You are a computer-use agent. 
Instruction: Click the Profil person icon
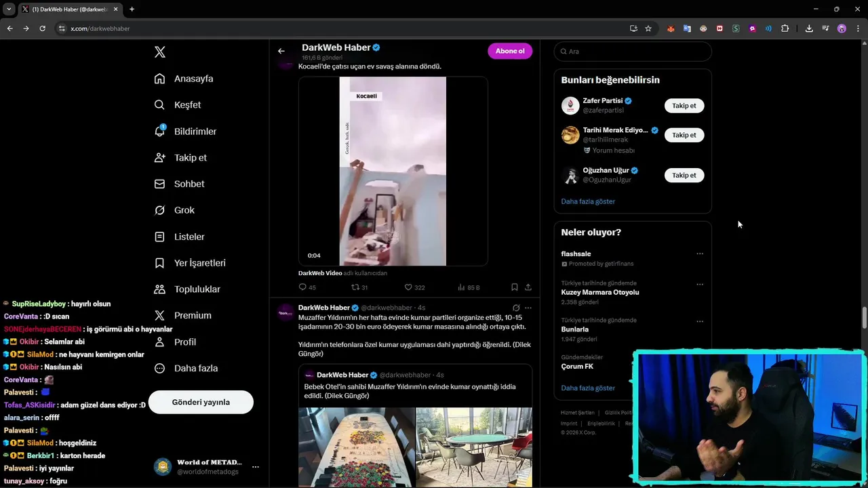point(159,342)
